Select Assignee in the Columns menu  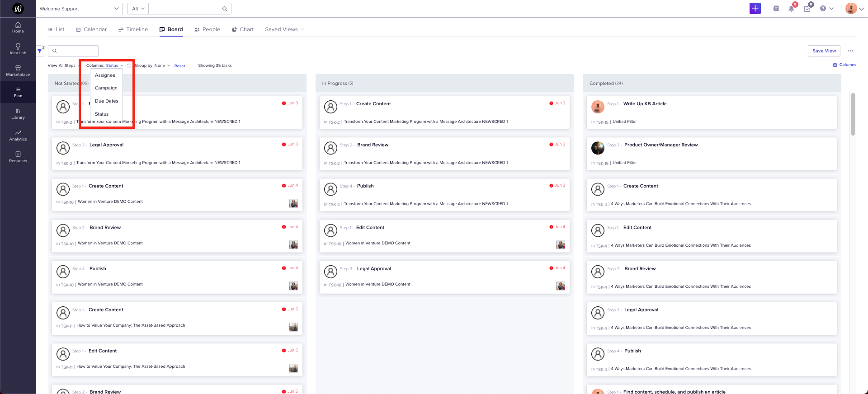105,75
